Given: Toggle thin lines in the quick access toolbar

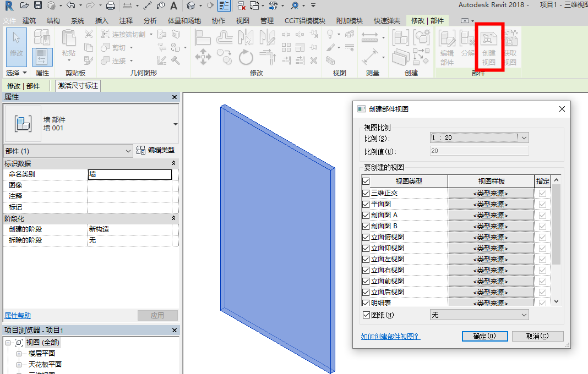Looking at the screenshot, I should (224, 5).
